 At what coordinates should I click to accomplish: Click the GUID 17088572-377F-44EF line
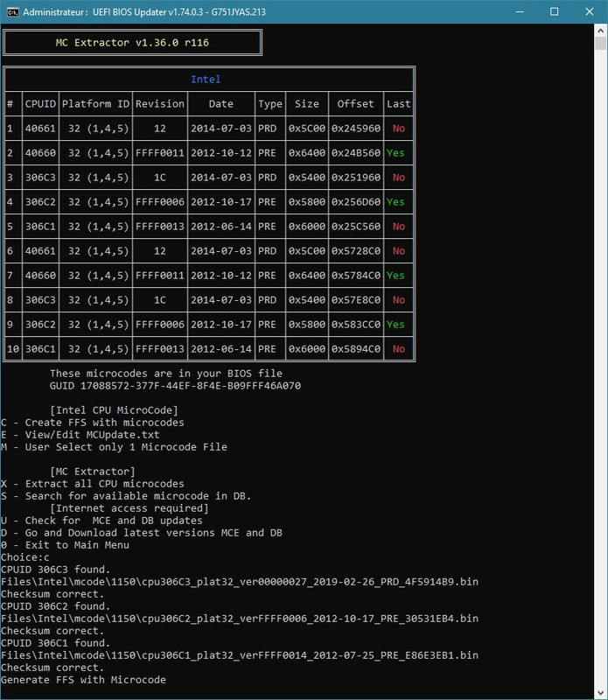(x=175, y=386)
